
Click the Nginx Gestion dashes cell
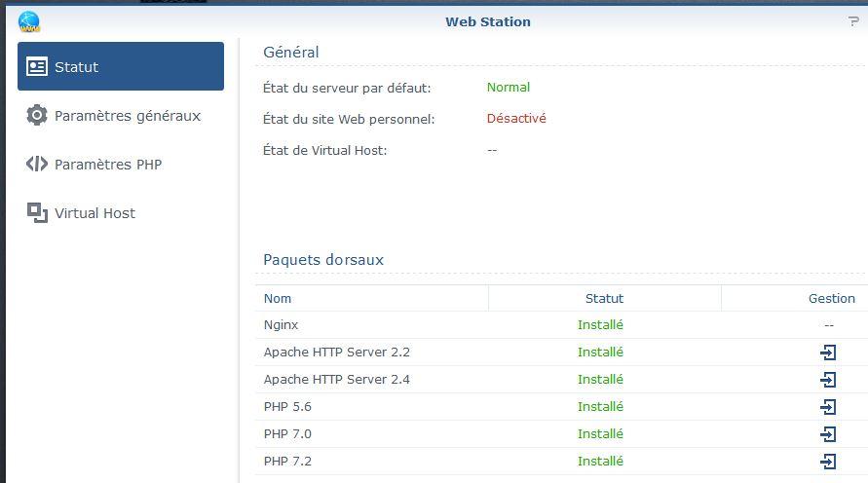pyautogui.click(x=828, y=325)
